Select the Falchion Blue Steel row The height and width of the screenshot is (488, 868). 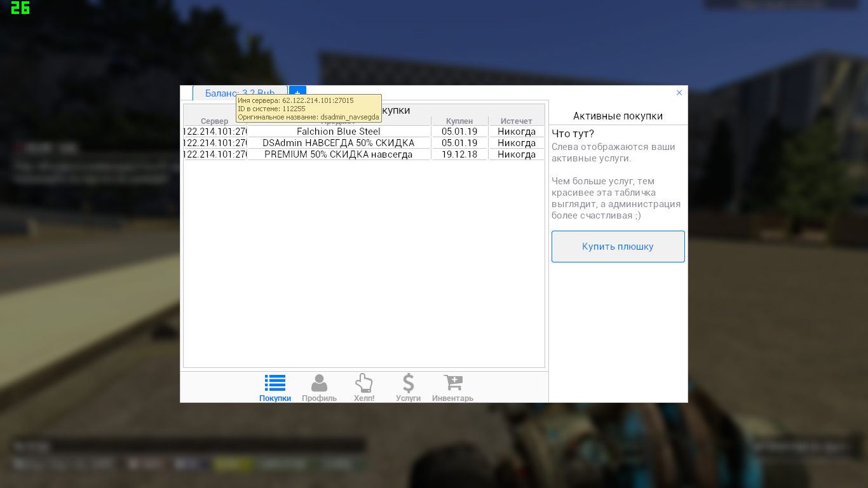tap(338, 132)
